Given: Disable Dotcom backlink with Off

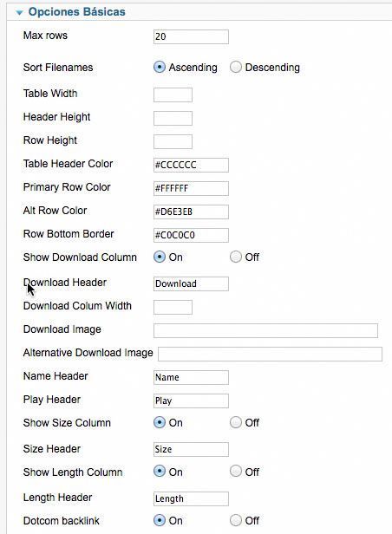Looking at the screenshot, I should coord(236,520).
